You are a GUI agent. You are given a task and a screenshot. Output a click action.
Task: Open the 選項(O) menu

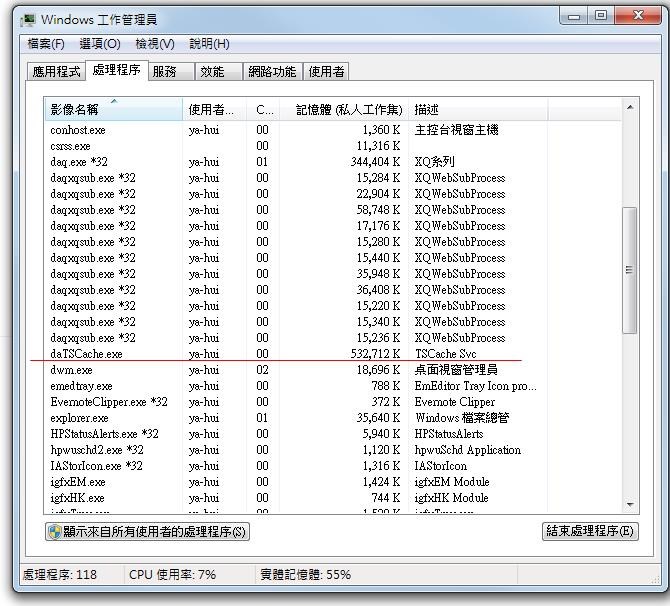pos(100,44)
